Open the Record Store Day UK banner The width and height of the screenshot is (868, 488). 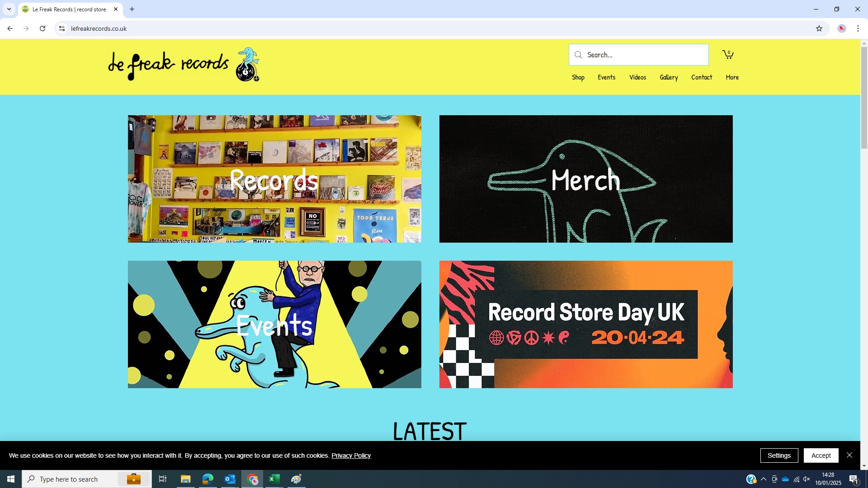(x=585, y=324)
